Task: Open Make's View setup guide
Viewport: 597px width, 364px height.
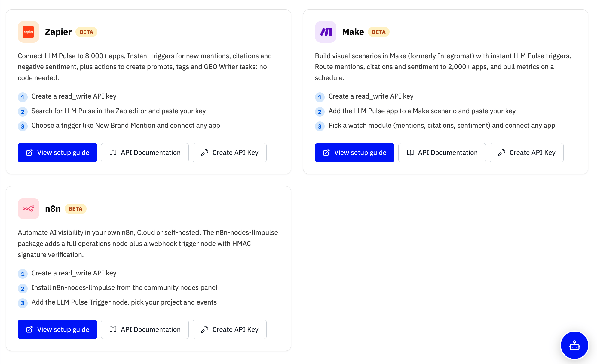Action: click(355, 153)
